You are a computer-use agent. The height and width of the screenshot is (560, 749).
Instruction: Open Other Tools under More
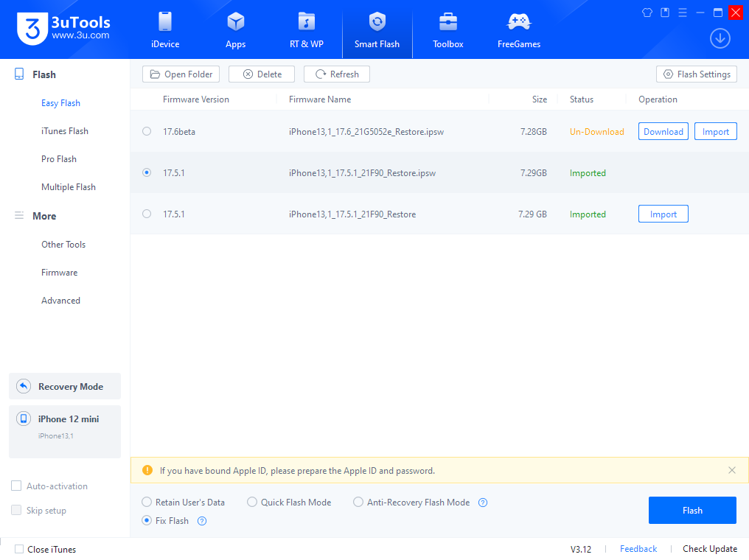pos(63,245)
